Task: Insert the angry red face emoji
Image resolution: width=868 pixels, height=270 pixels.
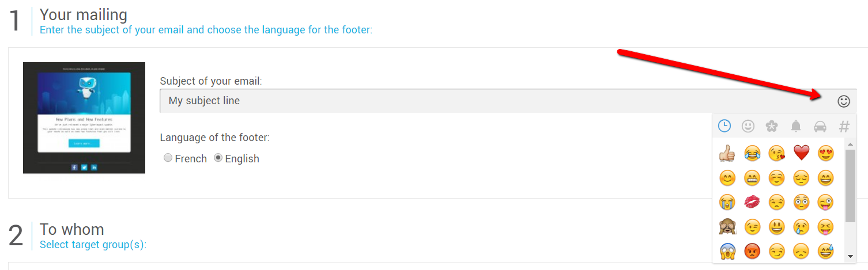Action: tap(752, 251)
